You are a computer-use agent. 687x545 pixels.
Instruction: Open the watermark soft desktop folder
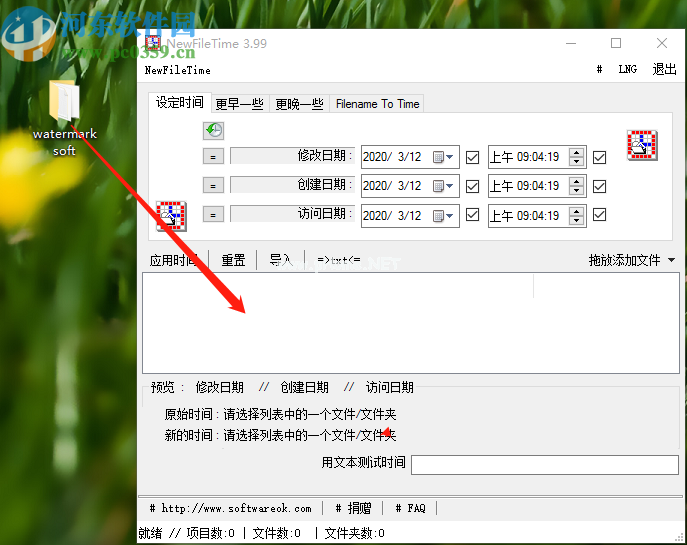(x=64, y=105)
